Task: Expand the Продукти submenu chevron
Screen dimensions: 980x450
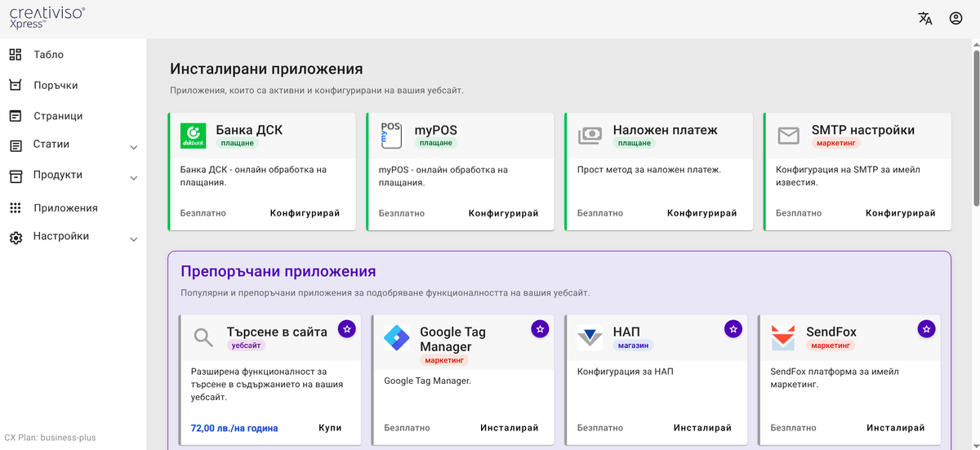Action: pyautogui.click(x=133, y=178)
